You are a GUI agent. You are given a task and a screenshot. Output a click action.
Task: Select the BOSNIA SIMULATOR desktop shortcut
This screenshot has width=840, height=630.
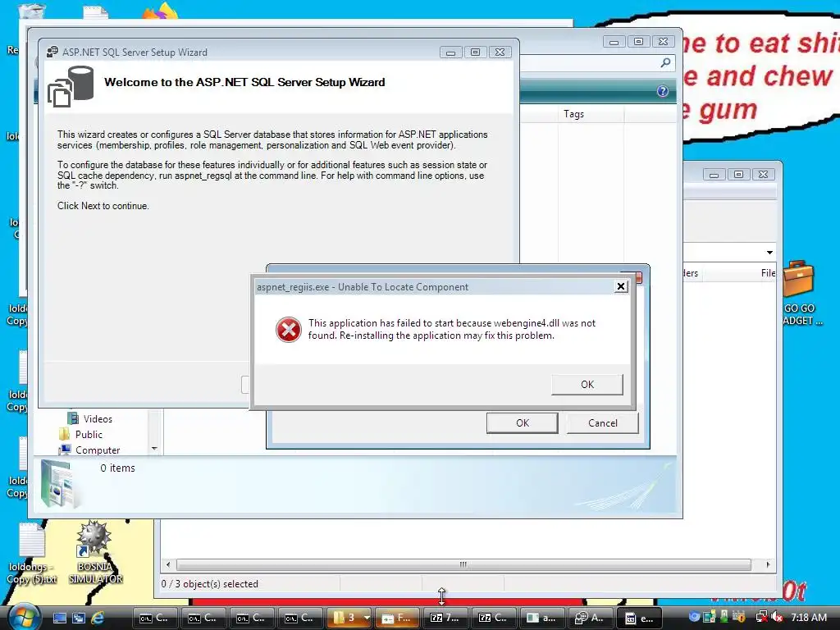point(95,552)
